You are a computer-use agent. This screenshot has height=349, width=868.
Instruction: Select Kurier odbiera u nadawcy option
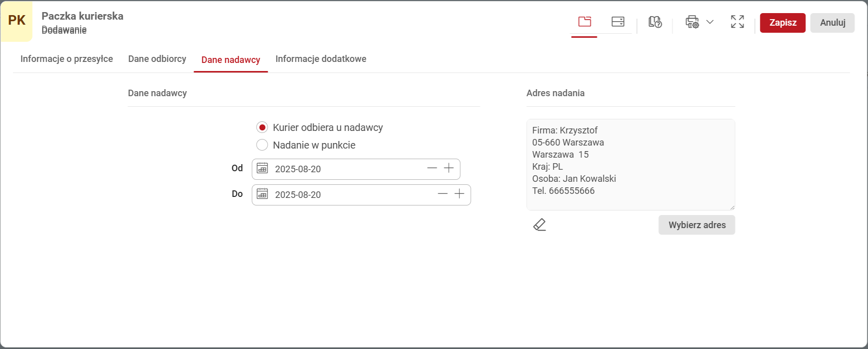[x=262, y=127]
